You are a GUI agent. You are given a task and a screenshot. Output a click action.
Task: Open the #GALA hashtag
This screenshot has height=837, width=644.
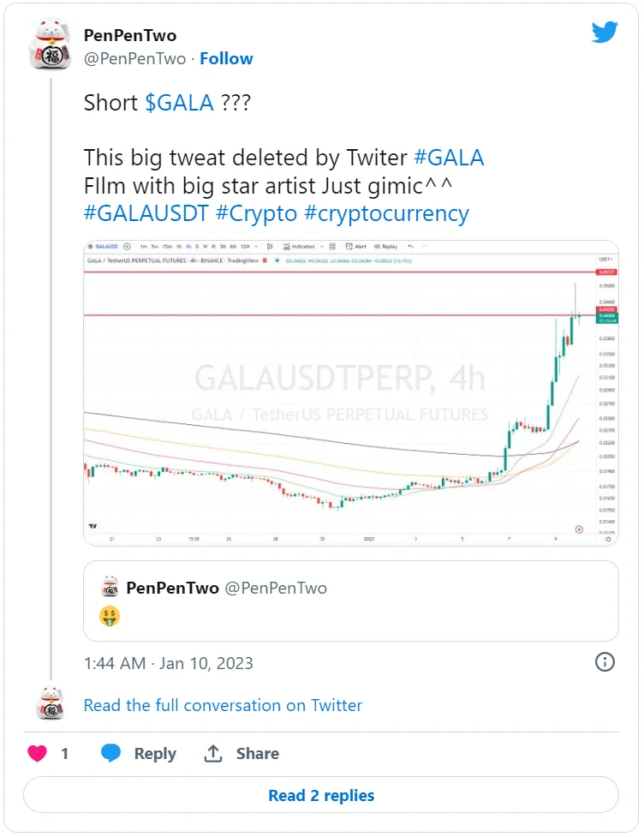click(x=448, y=158)
